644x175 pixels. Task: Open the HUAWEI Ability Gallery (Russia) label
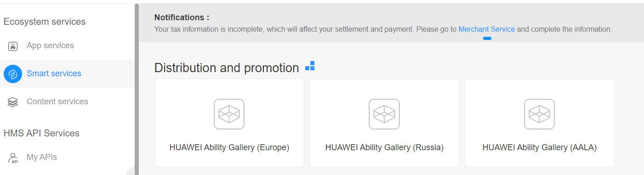coord(384,147)
